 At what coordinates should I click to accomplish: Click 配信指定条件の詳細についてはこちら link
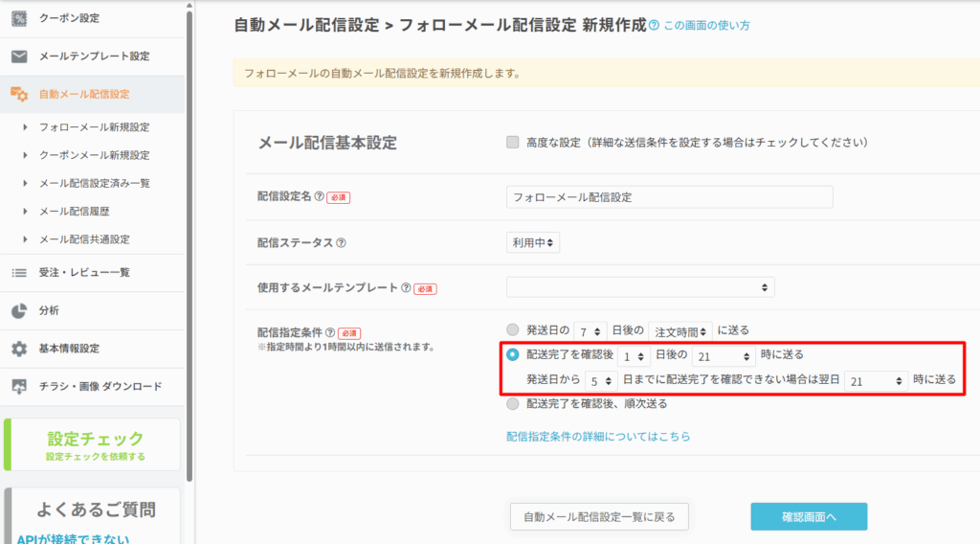click(x=598, y=437)
